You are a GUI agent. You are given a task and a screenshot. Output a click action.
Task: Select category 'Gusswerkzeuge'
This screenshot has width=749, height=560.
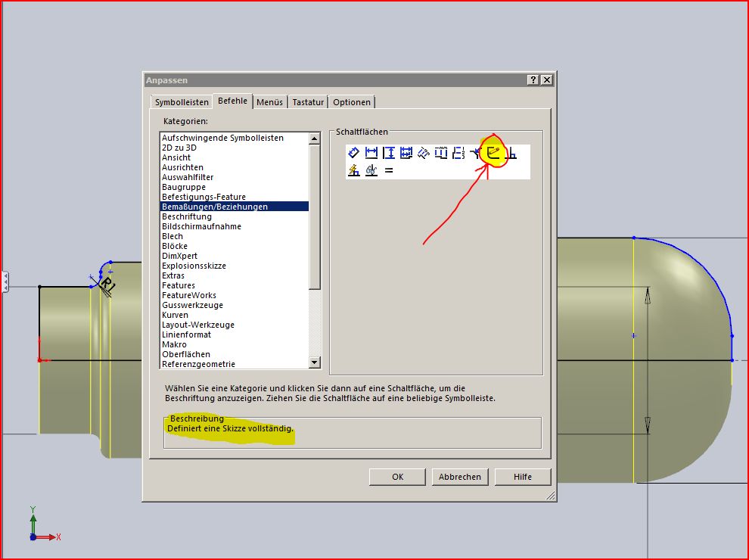[234, 305]
